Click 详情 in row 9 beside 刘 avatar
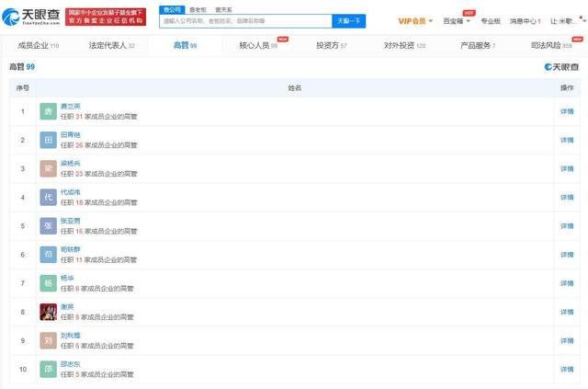This screenshot has height=389, width=588. coord(567,340)
